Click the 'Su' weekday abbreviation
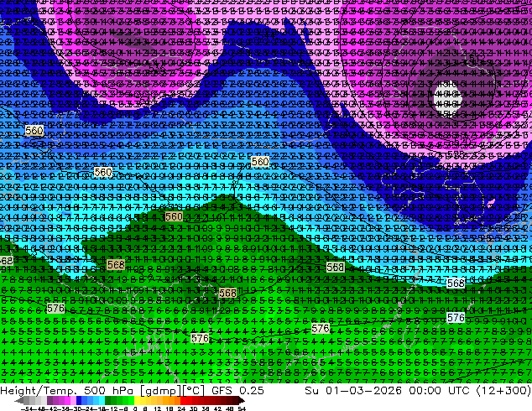The width and height of the screenshot is (532, 411). (x=312, y=391)
